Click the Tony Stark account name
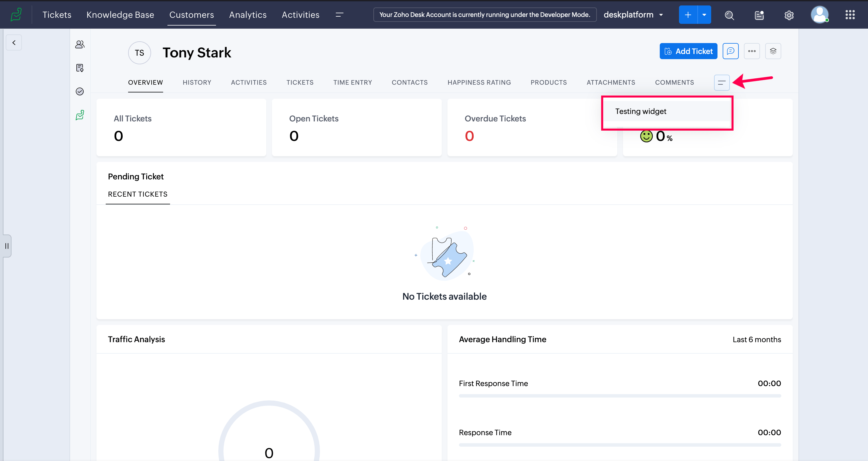 pos(197,53)
